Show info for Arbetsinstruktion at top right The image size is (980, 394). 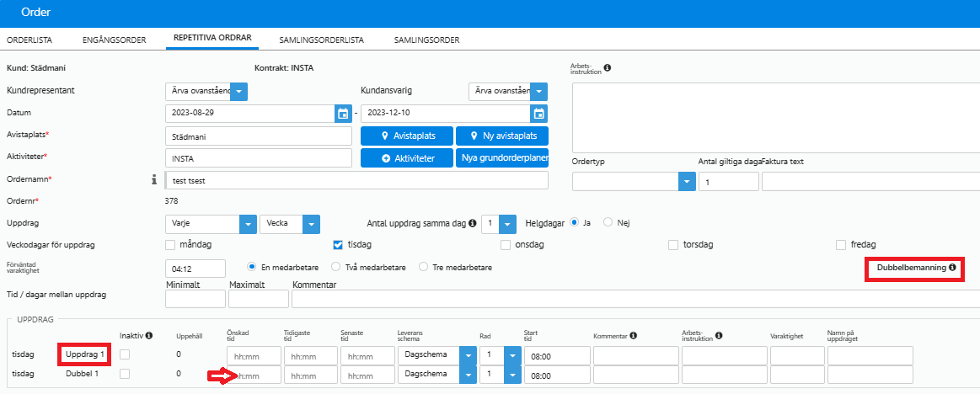click(x=608, y=68)
